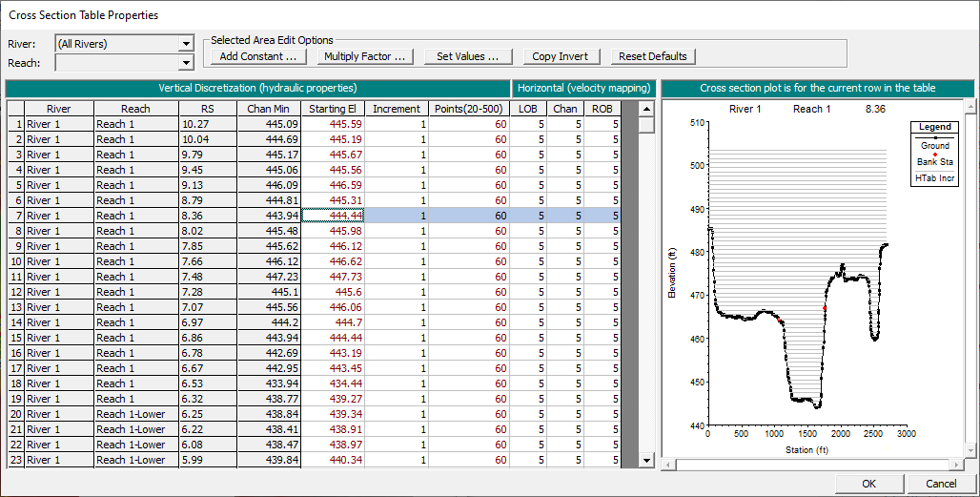Click the Add Constant button
980x497 pixels.
(x=257, y=56)
